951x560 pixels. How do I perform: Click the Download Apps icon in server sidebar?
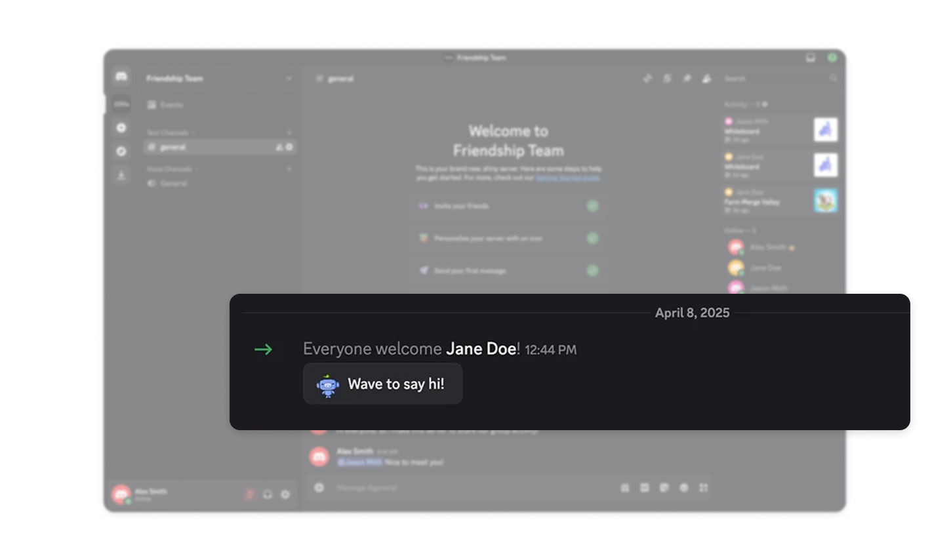[121, 176]
